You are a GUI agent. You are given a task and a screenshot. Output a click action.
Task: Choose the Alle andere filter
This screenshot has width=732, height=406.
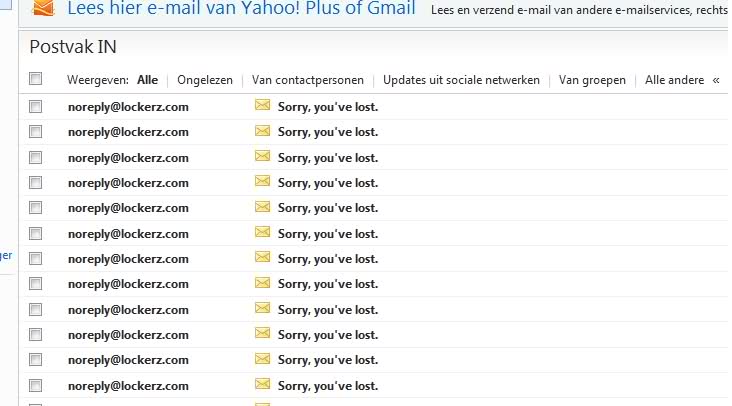(x=675, y=80)
